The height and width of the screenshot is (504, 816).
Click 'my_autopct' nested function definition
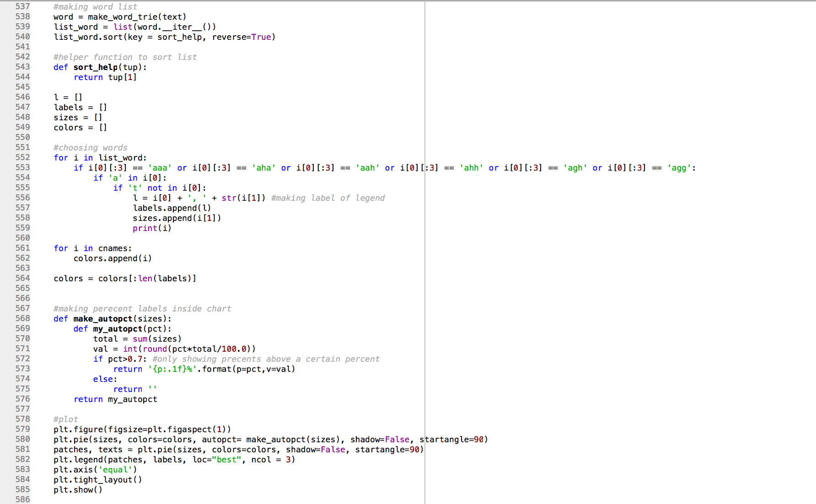pyautogui.click(x=118, y=329)
